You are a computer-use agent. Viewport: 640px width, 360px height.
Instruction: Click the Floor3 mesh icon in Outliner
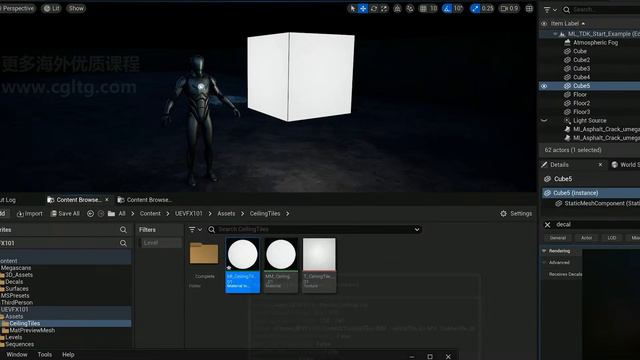(567, 112)
